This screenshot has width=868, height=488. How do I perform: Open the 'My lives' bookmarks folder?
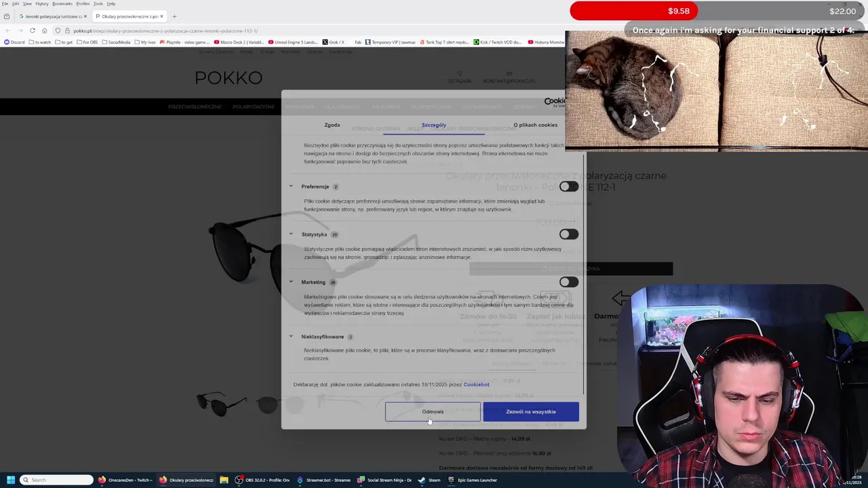pyautogui.click(x=145, y=42)
